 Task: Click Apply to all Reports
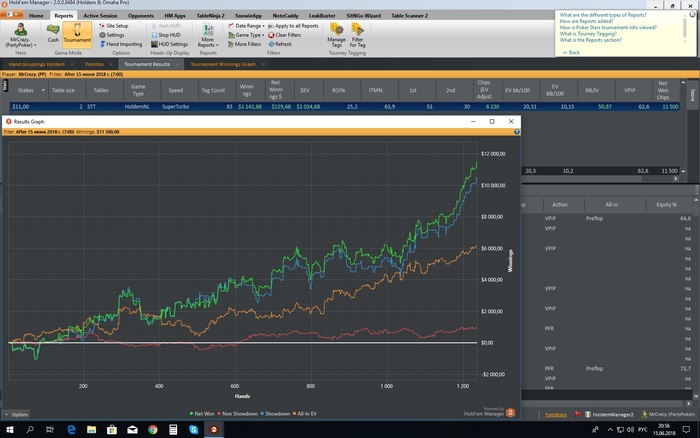point(293,26)
